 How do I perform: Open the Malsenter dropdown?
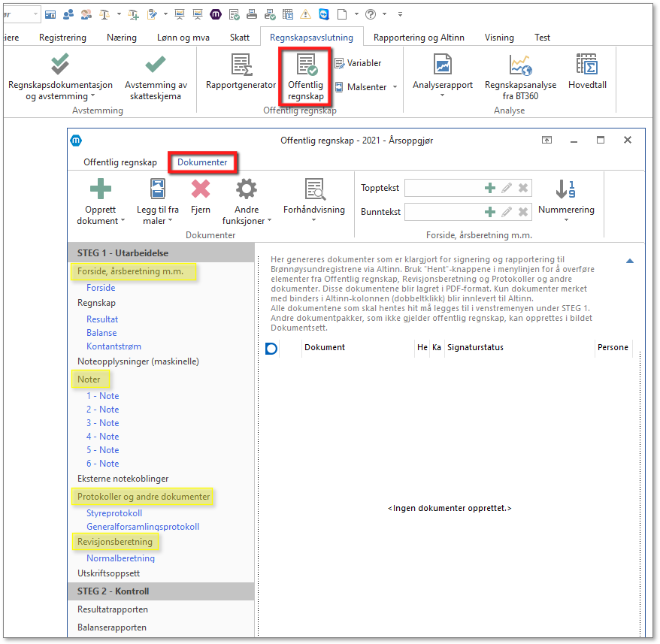coord(395,87)
